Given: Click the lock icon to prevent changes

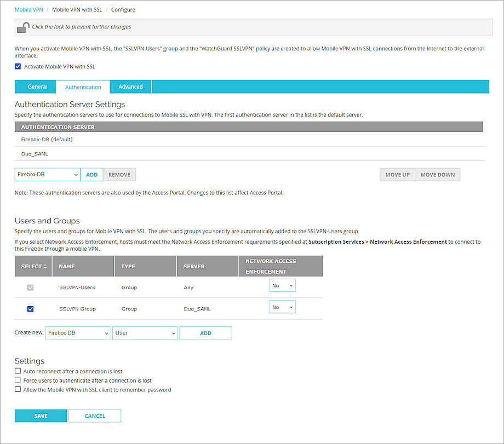Looking at the screenshot, I should tap(23, 27).
